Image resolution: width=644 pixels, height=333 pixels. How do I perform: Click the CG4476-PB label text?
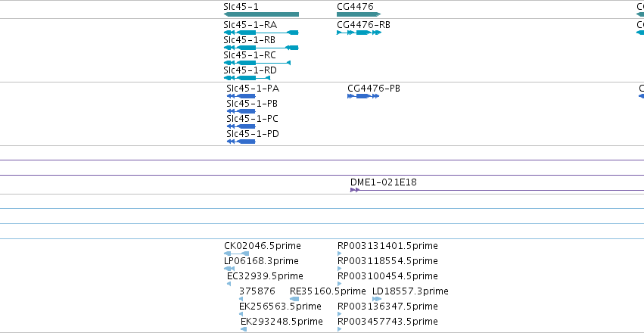[x=374, y=89]
